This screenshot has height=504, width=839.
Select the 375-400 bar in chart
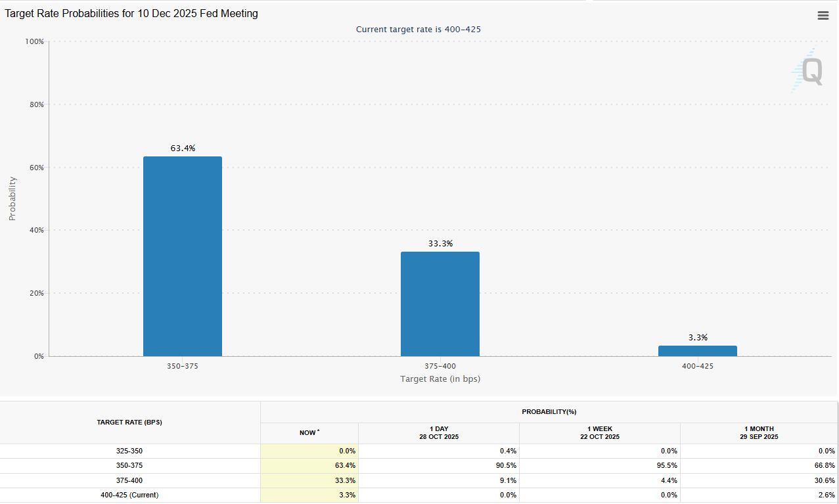(x=440, y=304)
